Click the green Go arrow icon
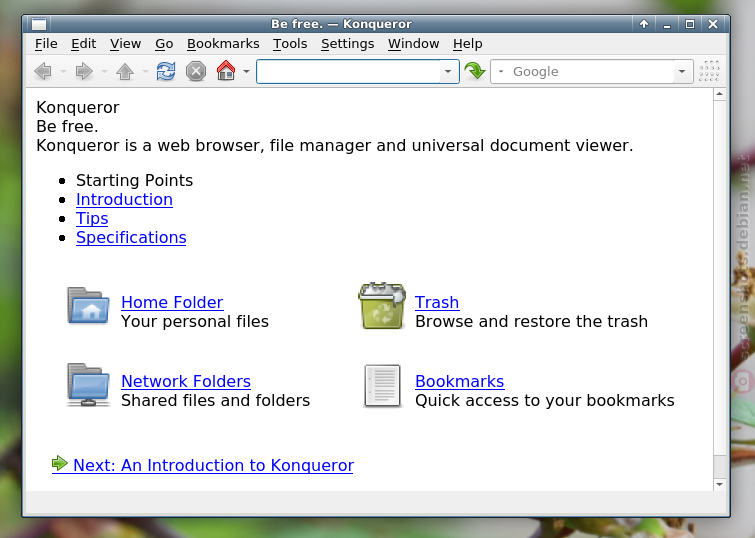Screen dimensions: 755x538 (475, 71)
